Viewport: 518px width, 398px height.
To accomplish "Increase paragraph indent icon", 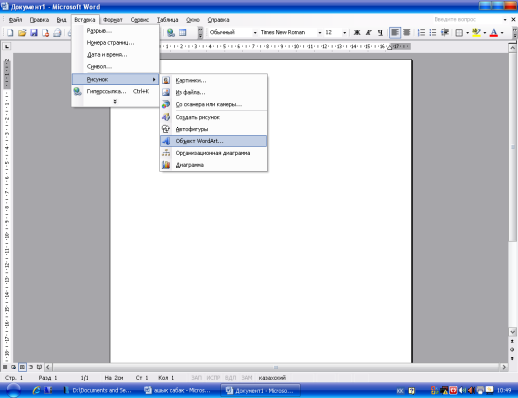I will pos(445,33).
